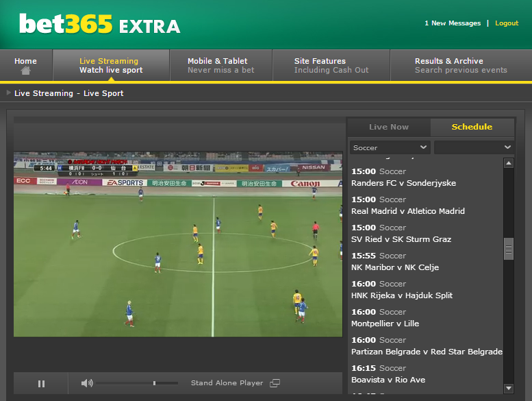This screenshot has width=532, height=401.
Task: Select the Schedule tab
Action: [x=472, y=127]
